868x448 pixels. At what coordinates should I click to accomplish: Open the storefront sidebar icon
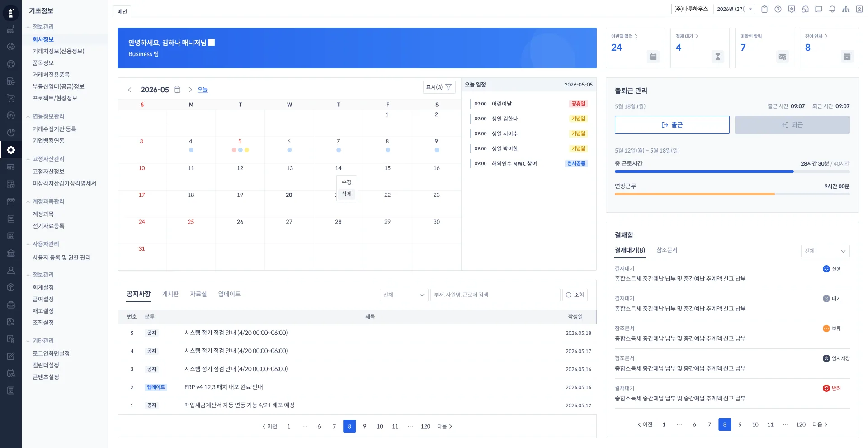point(11,201)
